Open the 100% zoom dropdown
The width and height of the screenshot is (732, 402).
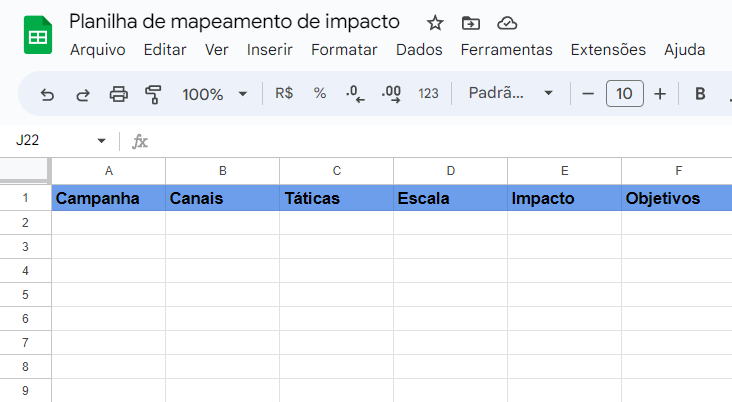[214, 94]
